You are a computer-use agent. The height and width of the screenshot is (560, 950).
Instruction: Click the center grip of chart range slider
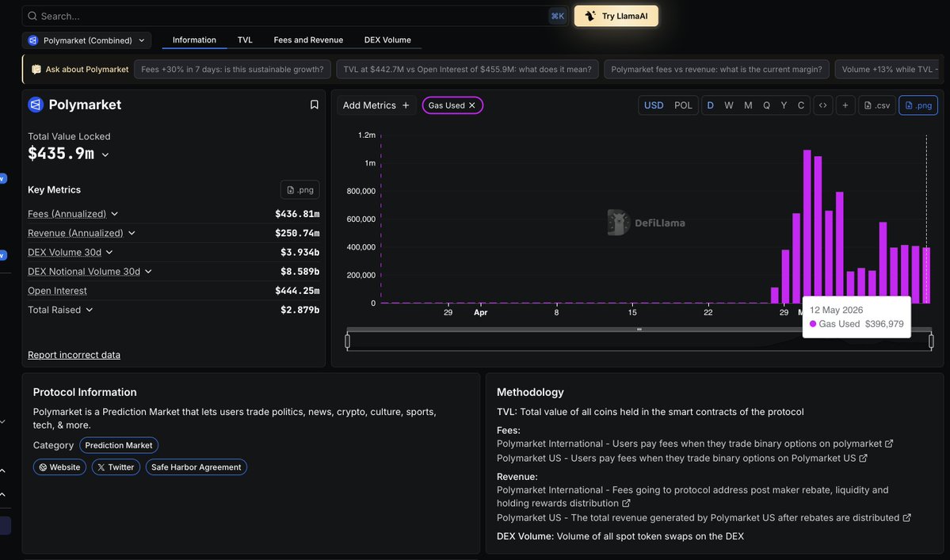point(639,330)
